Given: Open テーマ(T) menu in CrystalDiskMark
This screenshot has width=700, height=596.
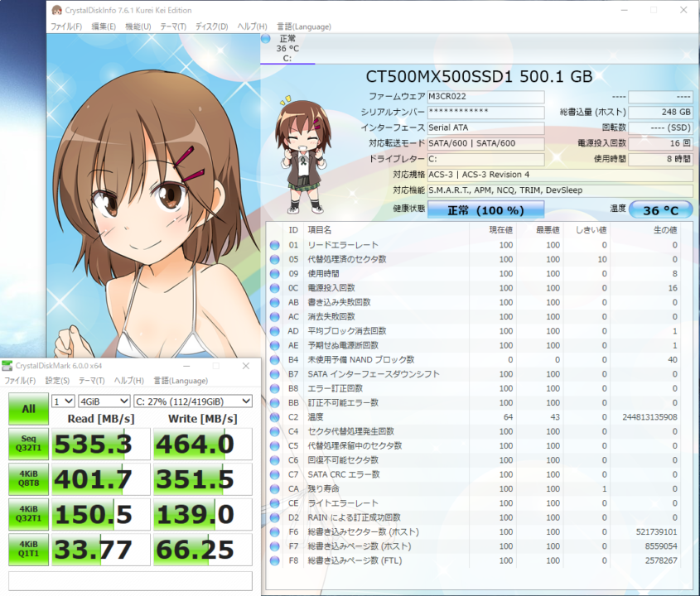Looking at the screenshot, I should point(91,381).
